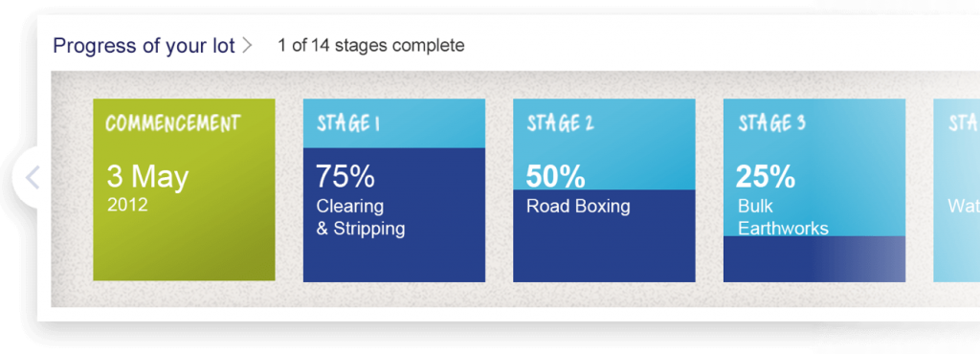
Task: Click the 2012 year text
Action: (127, 205)
